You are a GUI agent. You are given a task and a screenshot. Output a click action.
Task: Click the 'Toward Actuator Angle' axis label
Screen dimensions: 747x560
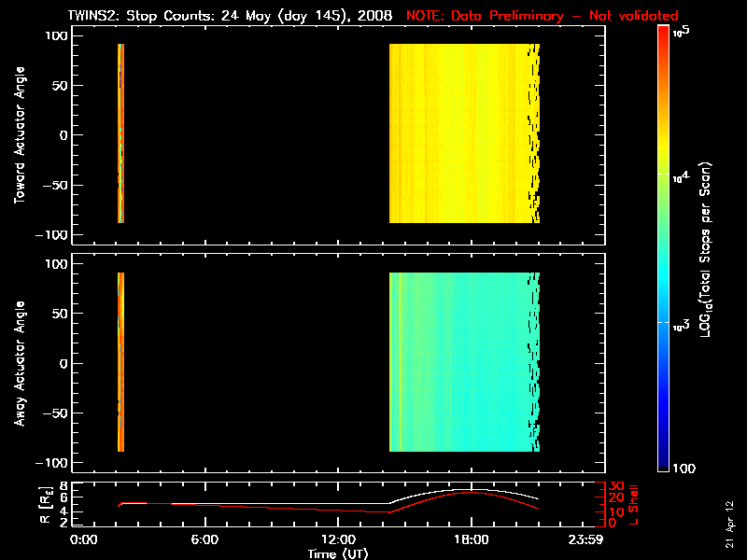click(x=19, y=135)
